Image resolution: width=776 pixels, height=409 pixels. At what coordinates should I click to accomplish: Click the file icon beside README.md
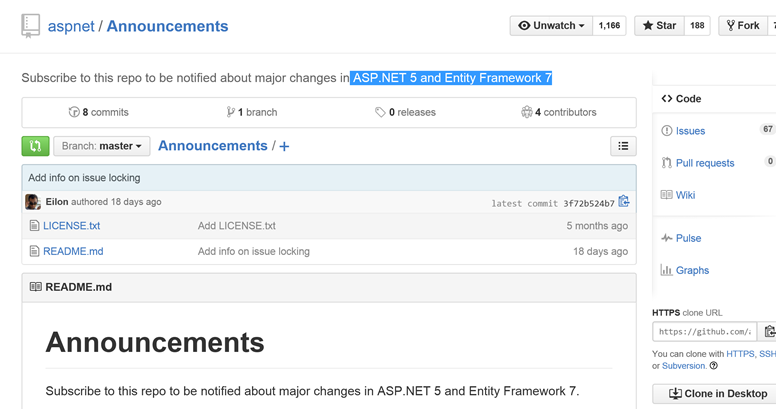click(x=34, y=252)
